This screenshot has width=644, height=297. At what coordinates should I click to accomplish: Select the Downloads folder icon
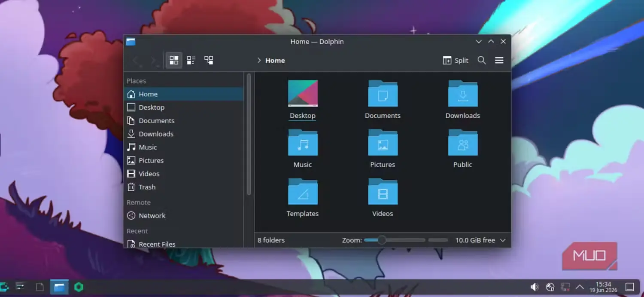click(x=463, y=93)
